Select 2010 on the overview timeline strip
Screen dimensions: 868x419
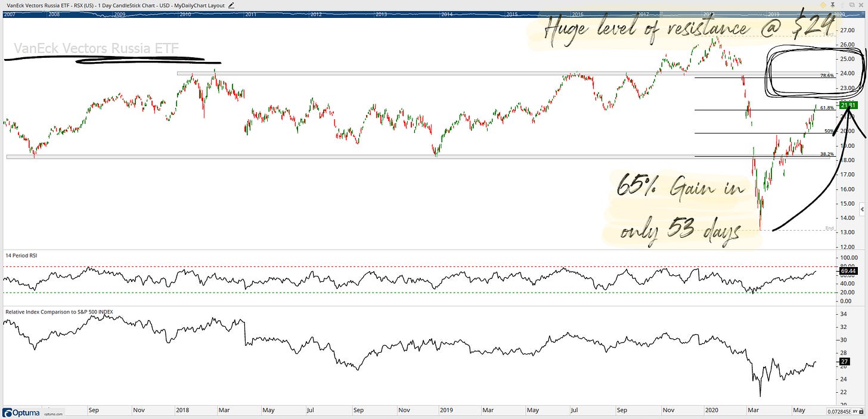point(185,13)
